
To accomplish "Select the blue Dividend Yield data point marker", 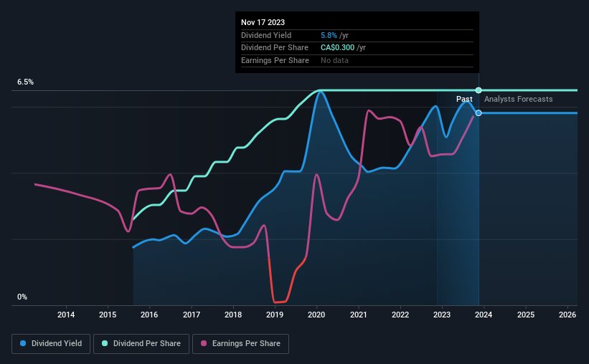I will [479, 113].
